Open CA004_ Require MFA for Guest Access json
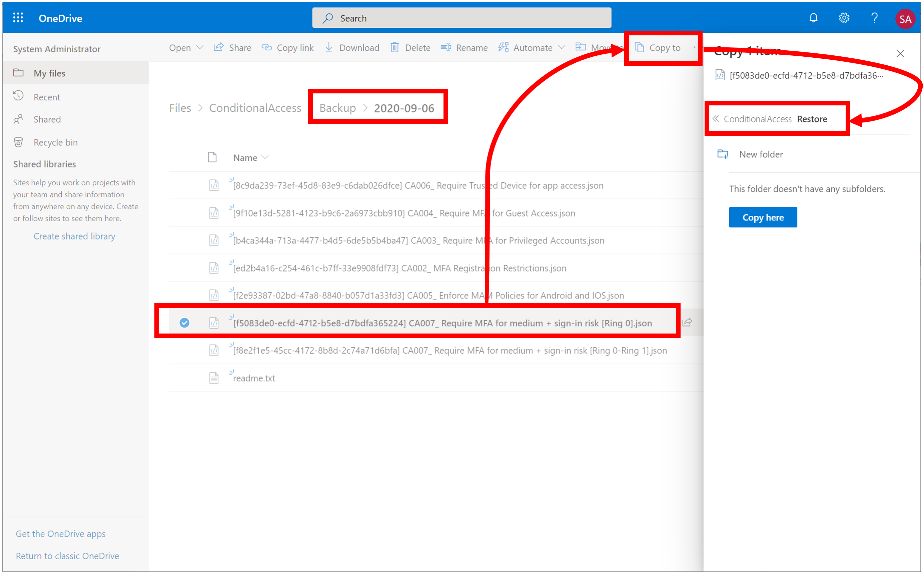The width and height of the screenshot is (924, 574). (x=404, y=213)
